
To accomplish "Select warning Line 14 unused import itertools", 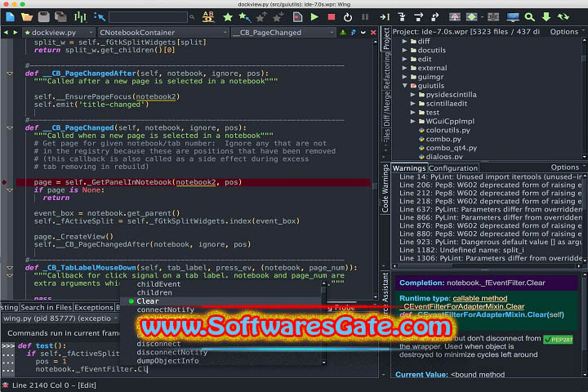I will click(x=491, y=177).
